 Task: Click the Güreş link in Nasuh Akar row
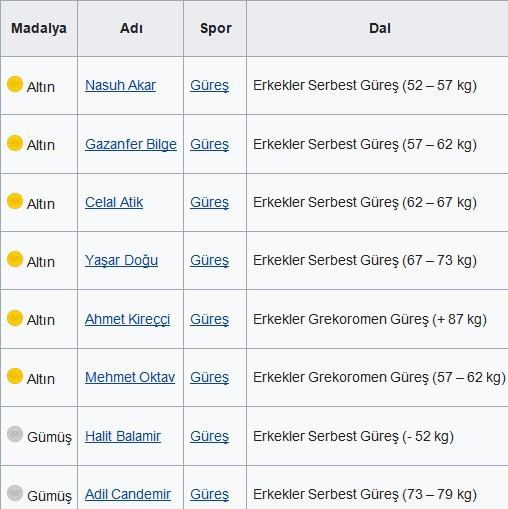[x=210, y=86]
